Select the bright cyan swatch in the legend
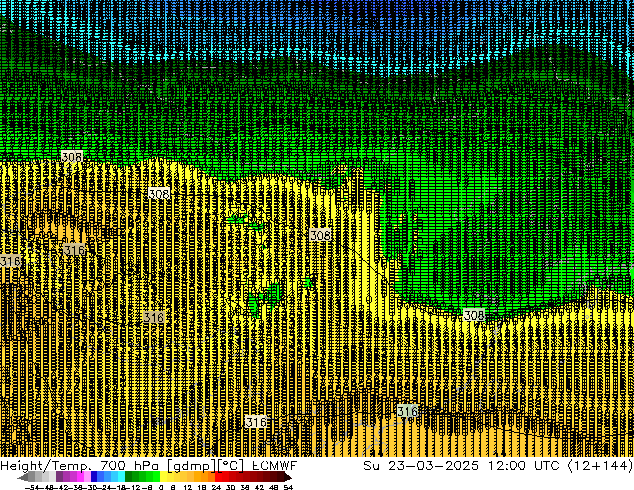The width and height of the screenshot is (634, 490). [x=121, y=476]
